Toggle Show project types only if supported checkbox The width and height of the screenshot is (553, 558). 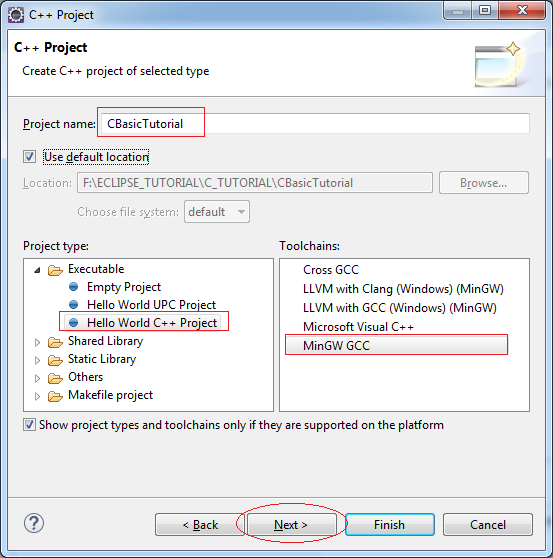(30, 425)
